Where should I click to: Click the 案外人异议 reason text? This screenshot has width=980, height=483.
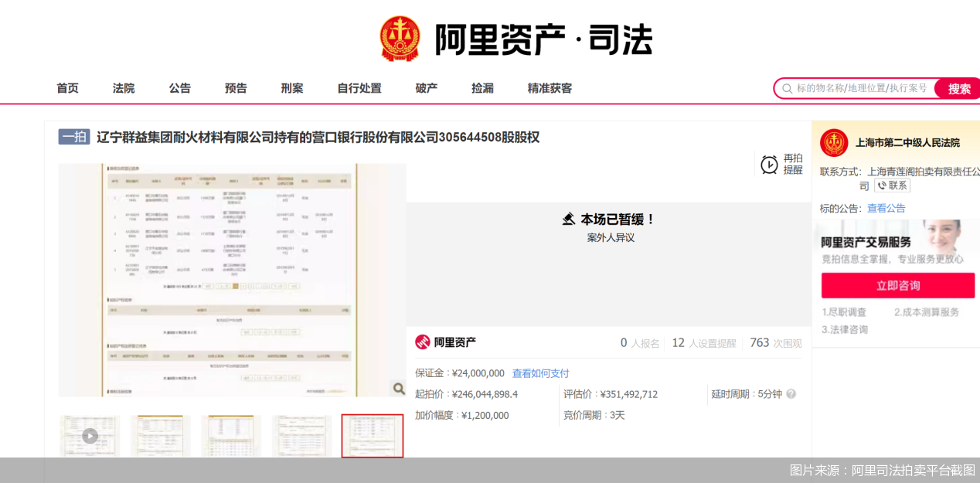[611, 238]
